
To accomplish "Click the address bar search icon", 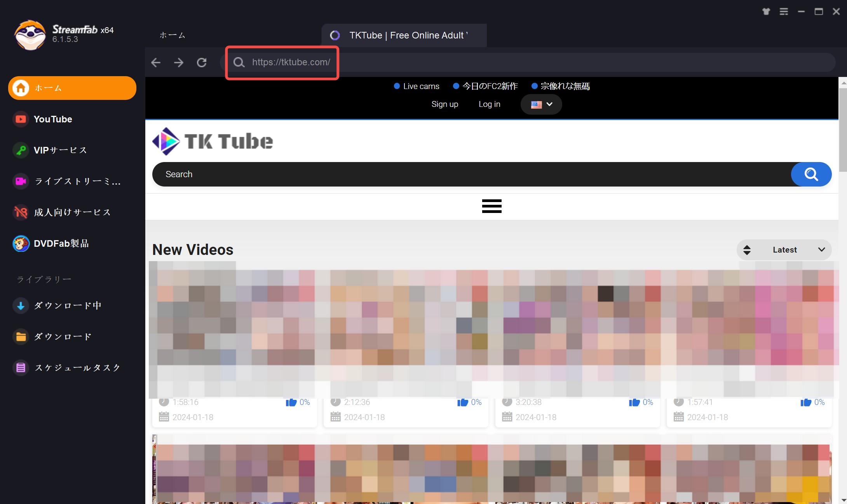I will [x=239, y=62].
